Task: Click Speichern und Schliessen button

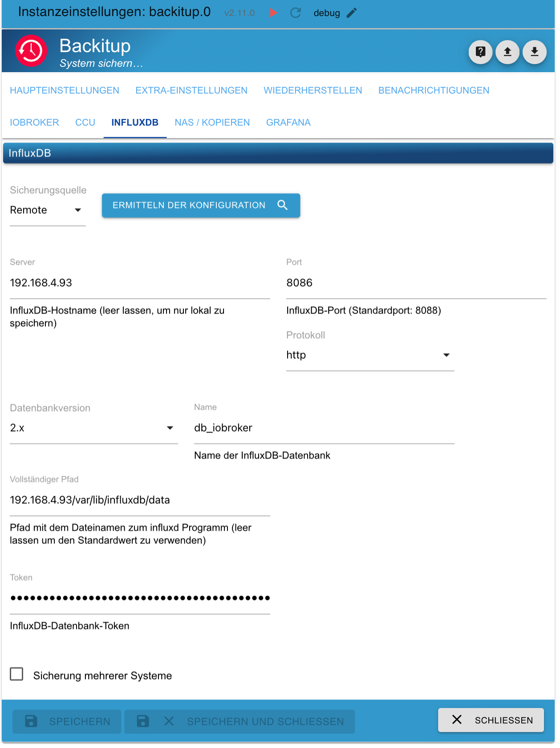Action: (239, 722)
